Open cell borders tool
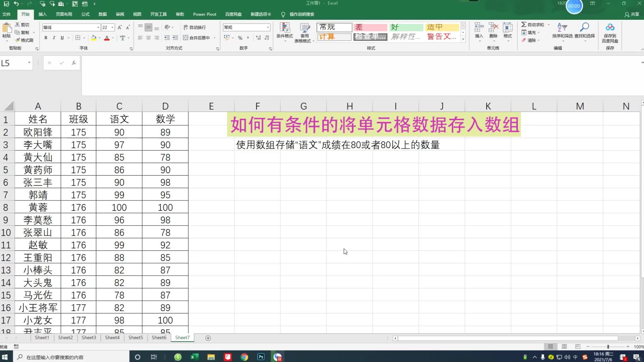 (x=78, y=38)
